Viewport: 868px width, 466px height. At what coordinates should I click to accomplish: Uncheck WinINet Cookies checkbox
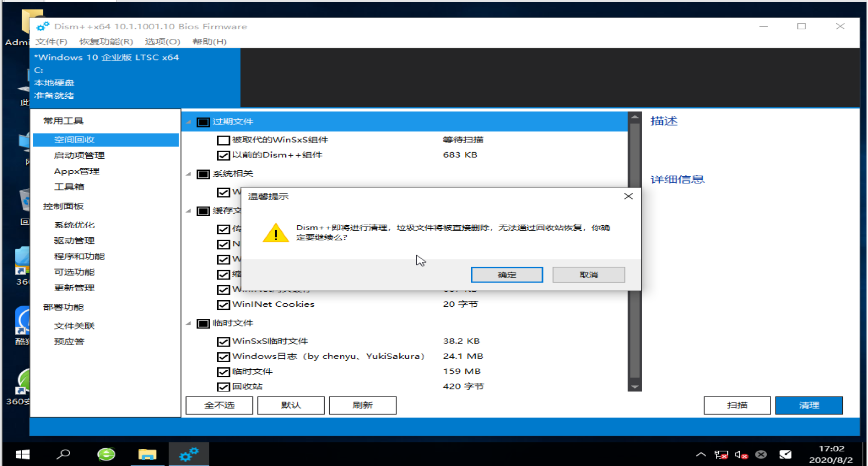click(223, 305)
